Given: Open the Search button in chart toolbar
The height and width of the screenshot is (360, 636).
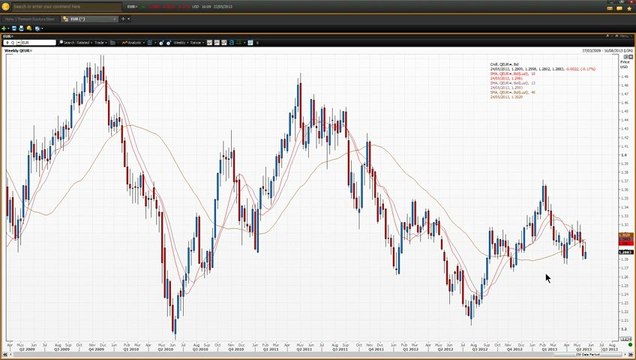Looking at the screenshot, I should pos(67,43).
